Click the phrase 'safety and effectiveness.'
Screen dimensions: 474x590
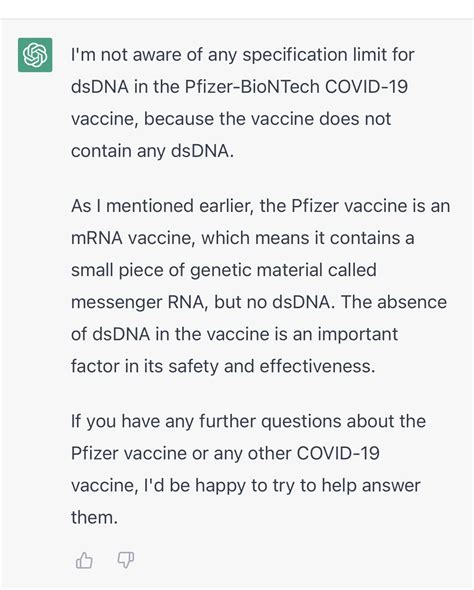[x=272, y=366]
